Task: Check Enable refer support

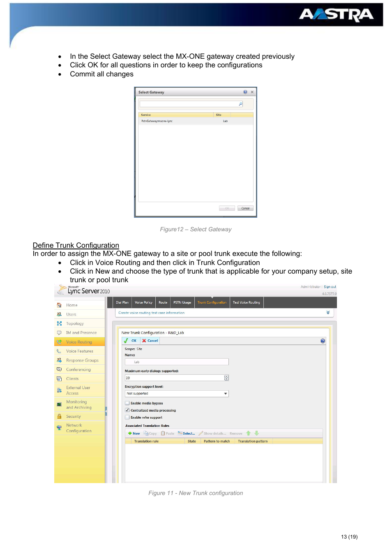Action: (127, 417)
